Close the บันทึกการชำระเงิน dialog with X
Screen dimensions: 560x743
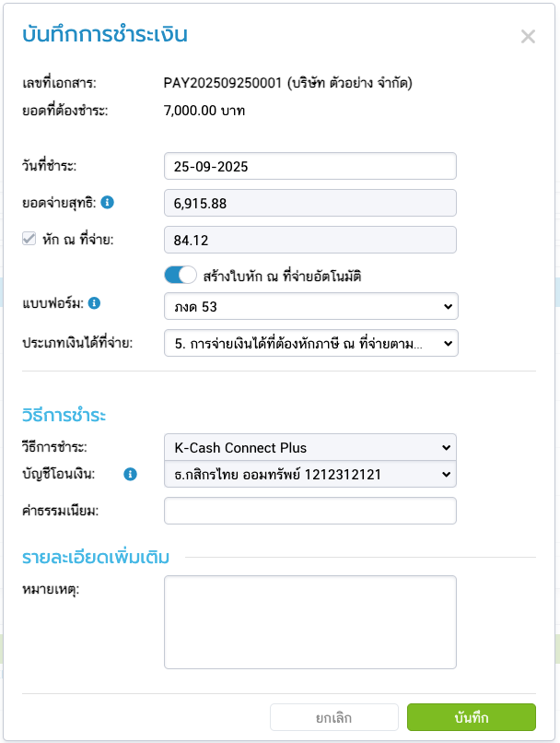point(528,37)
